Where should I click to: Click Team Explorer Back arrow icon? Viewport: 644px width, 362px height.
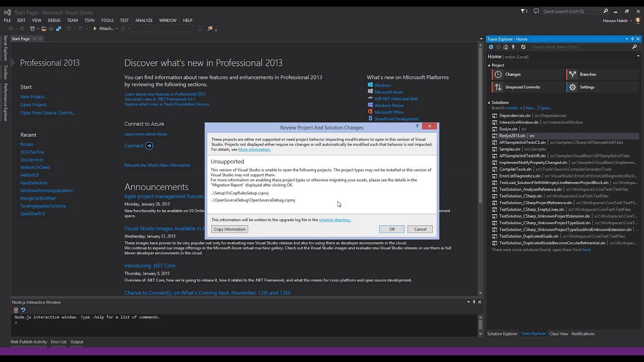click(x=491, y=47)
